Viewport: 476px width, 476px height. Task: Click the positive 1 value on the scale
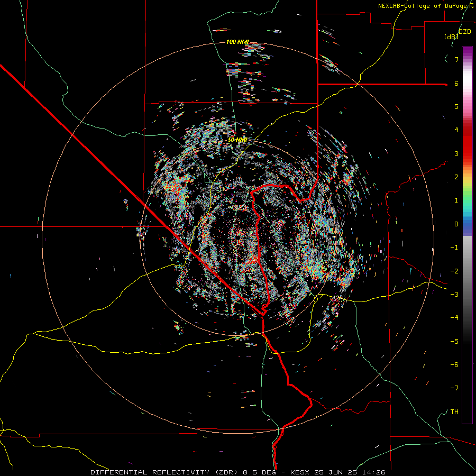[x=456, y=200]
